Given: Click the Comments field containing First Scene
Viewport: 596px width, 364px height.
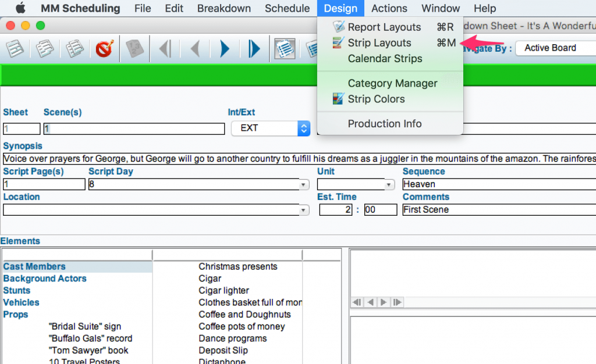Looking at the screenshot, I should click(499, 209).
